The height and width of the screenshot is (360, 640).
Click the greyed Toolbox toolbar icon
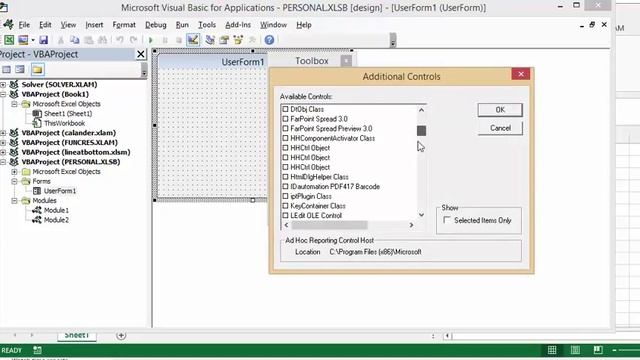(x=252, y=40)
